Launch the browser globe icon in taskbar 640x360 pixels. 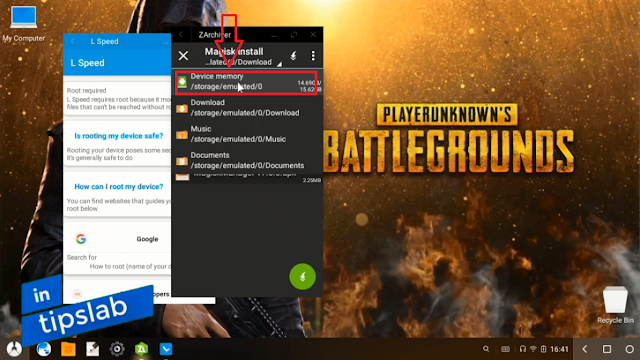[x=44, y=349]
